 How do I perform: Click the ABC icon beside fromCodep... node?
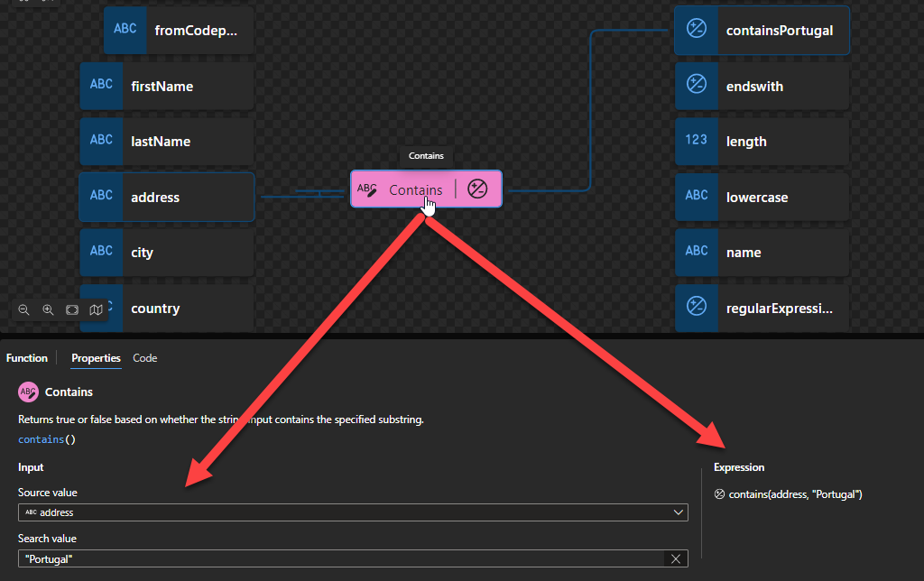click(125, 30)
